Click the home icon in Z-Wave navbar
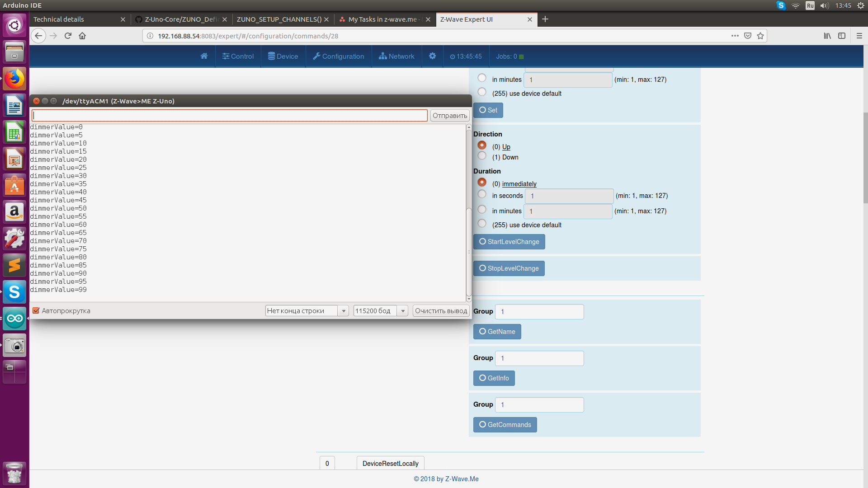The height and width of the screenshot is (488, 868). (204, 56)
